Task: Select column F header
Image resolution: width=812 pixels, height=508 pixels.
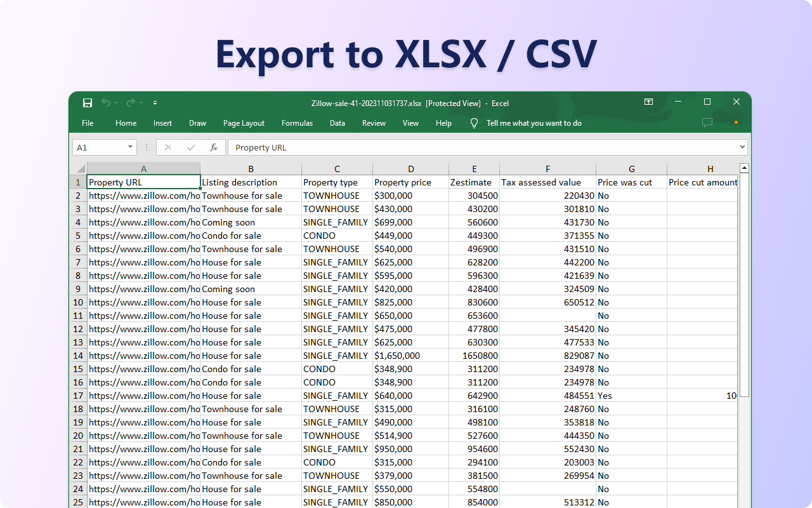Action: coord(548,169)
